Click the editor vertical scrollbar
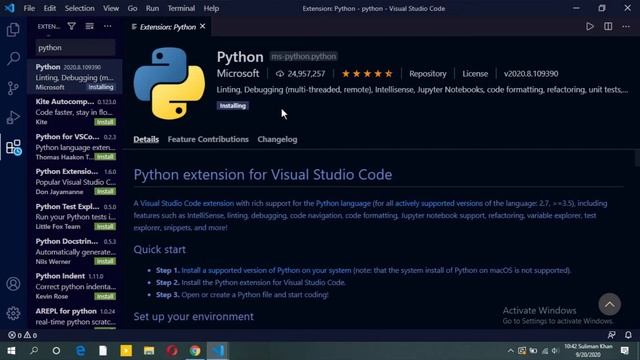This screenshot has width=640, height=360. 637,158
